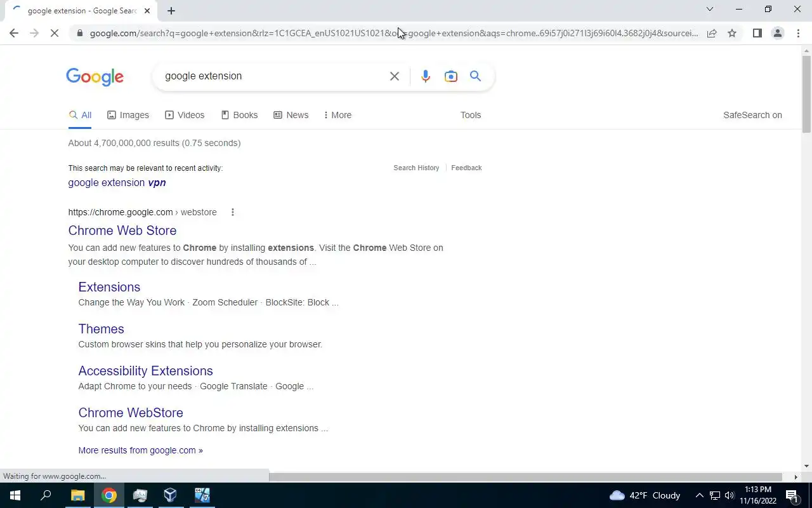Show hidden system tray icons
This screenshot has height=508, width=812.
click(x=700, y=495)
